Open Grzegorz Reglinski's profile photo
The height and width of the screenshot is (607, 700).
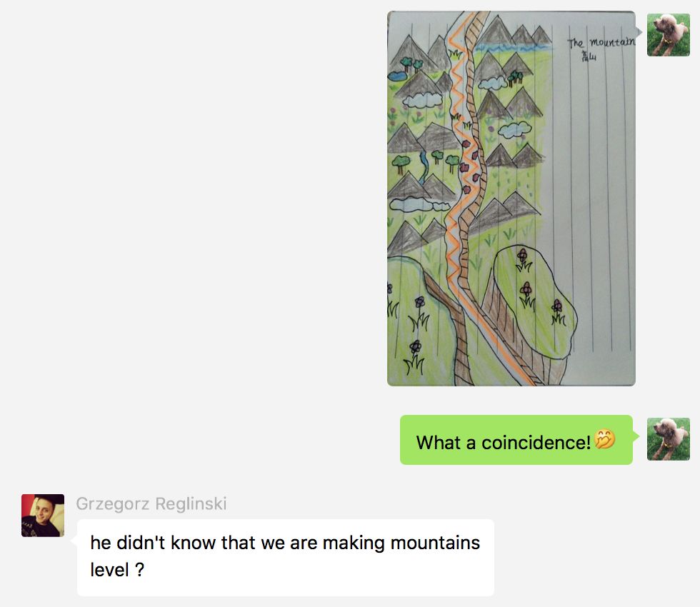pos(43,516)
